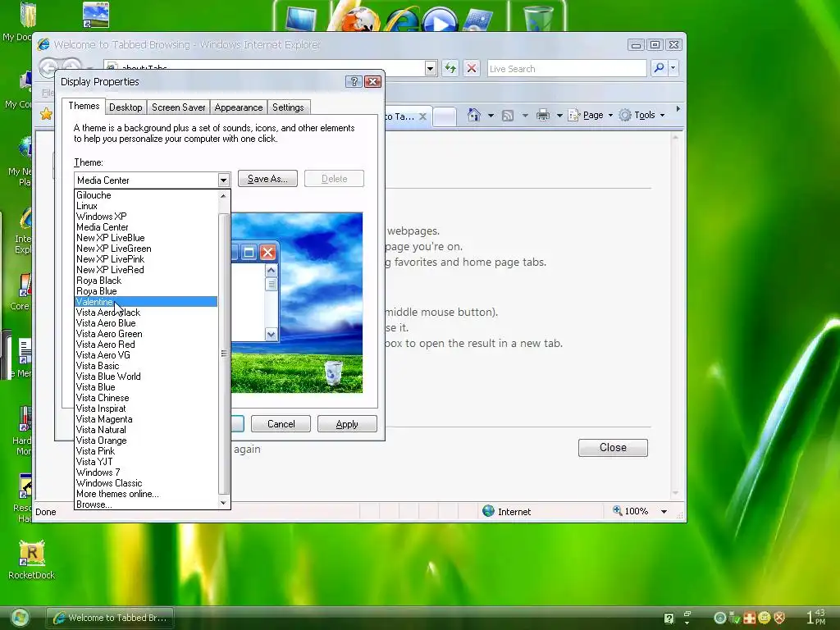The width and height of the screenshot is (840, 630).
Task: Click the Recycle Bin dock icon
Action: (x=537, y=18)
